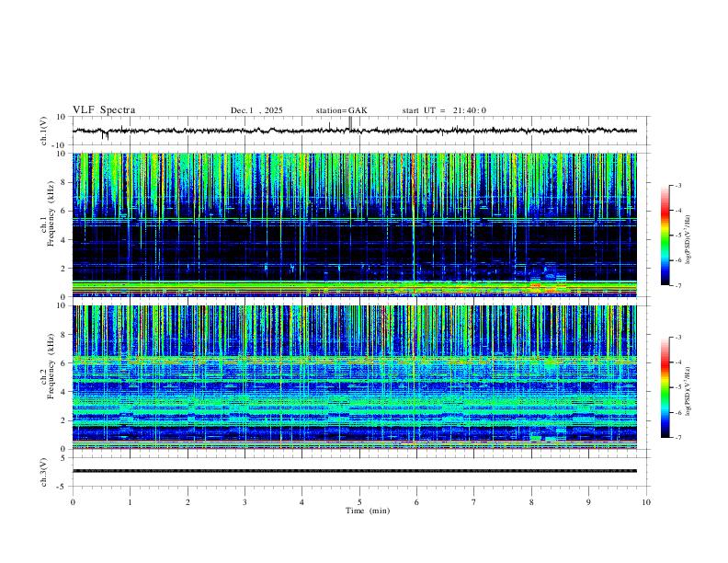Click the ch.1 voltage waveform trace
The image size is (728, 563).
[x=355, y=131]
